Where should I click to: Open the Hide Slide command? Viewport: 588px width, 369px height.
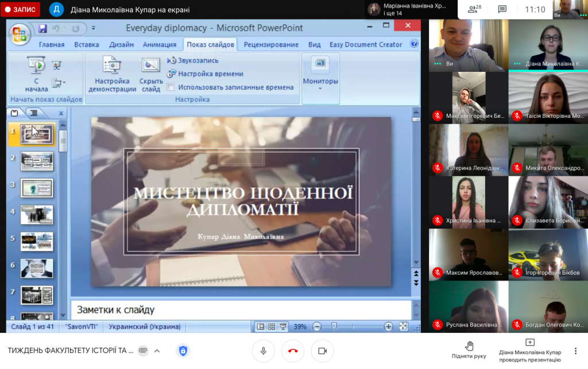pos(151,74)
